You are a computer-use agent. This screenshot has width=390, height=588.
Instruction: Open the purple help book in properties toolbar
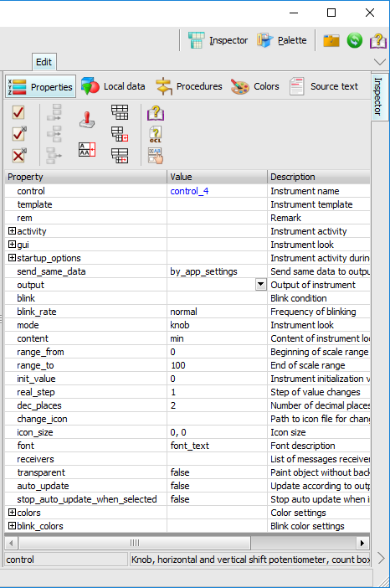pyautogui.click(x=156, y=113)
